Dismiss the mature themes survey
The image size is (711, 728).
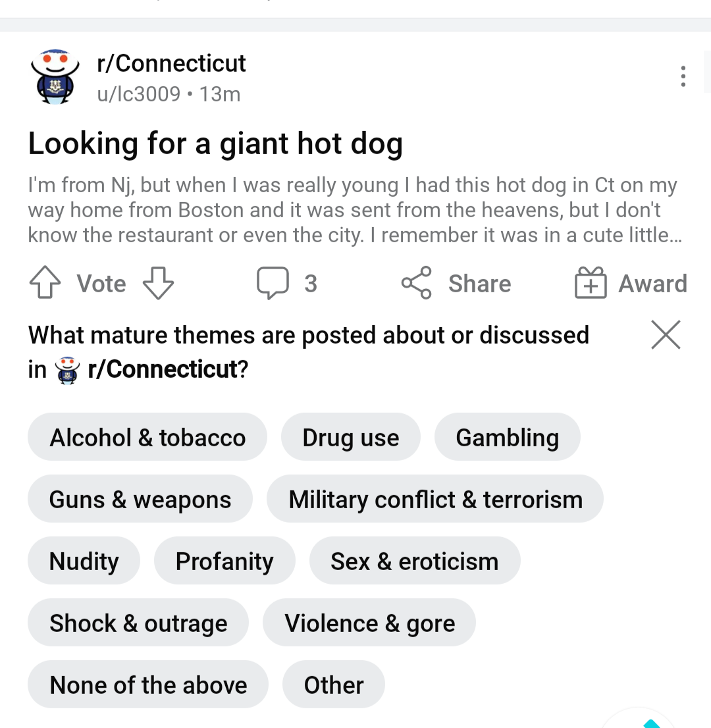pyautogui.click(x=666, y=335)
